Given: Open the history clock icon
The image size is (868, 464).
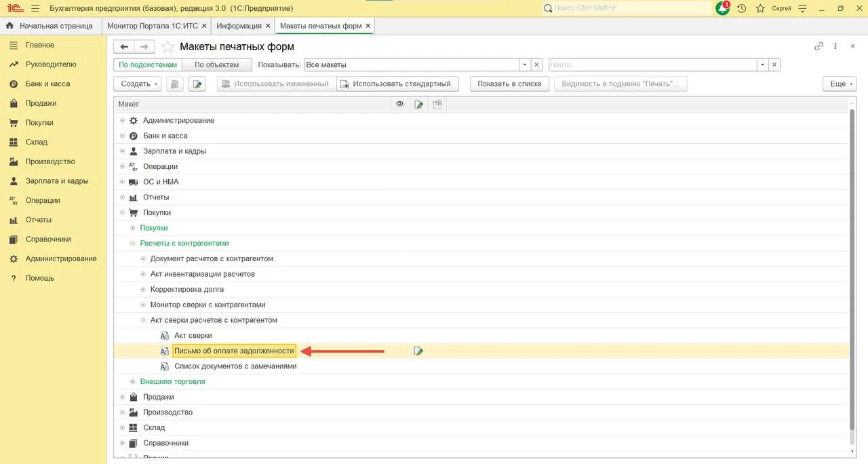Looking at the screenshot, I should 742,8.
